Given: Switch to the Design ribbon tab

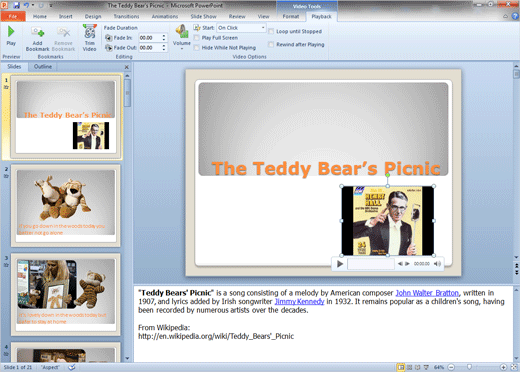Looking at the screenshot, I should (x=93, y=16).
